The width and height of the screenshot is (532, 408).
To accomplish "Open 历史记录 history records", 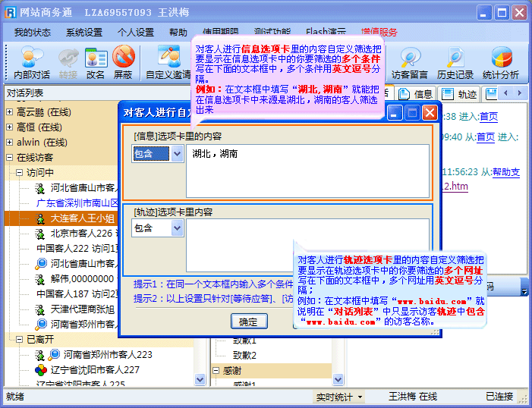I will tap(455, 62).
